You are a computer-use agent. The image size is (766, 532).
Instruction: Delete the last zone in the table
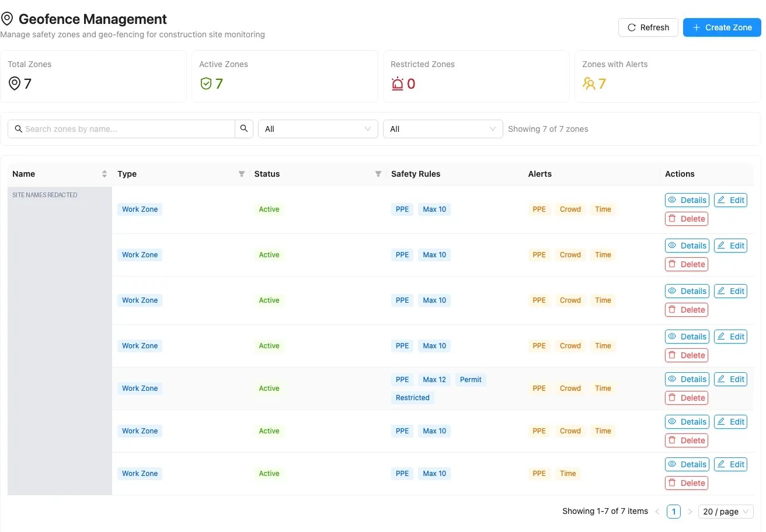pyautogui.click(x=687, y=483)
